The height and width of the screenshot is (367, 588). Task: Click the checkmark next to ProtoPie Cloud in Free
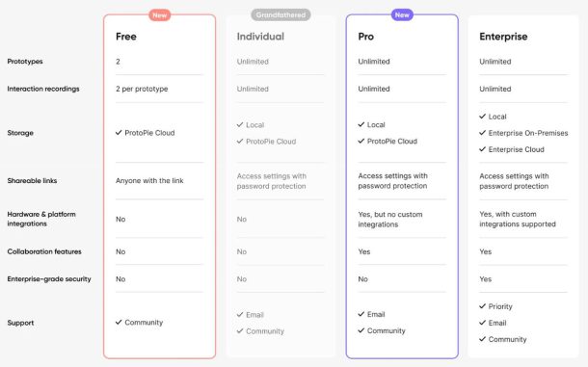coord(119,133)
